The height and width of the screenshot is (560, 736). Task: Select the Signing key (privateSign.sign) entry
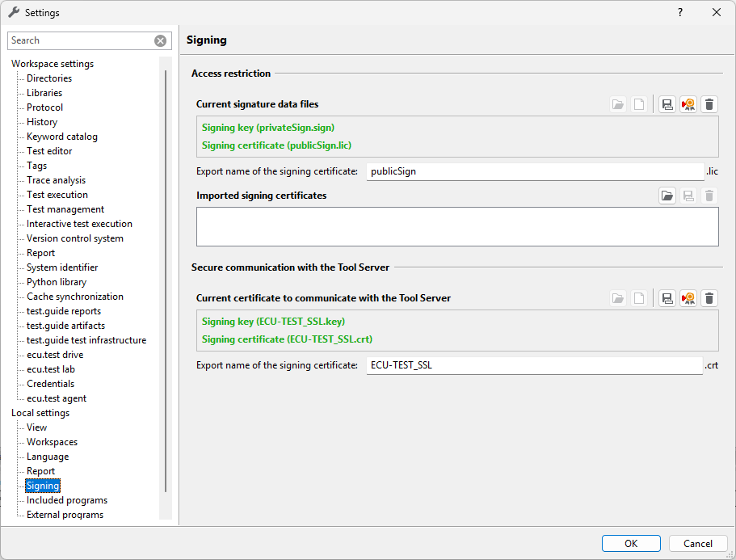click(x=268, y=128)
